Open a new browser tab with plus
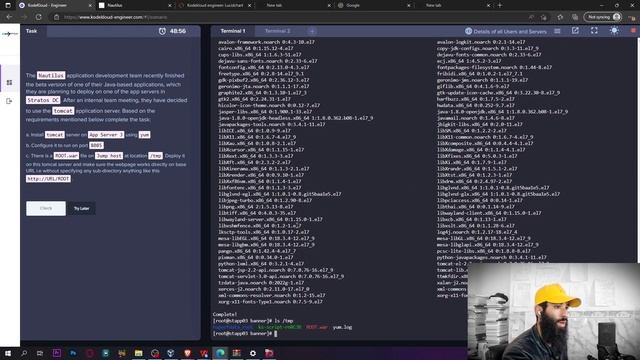This screenshot has height=360, width=640. click(x=500, y=5)
